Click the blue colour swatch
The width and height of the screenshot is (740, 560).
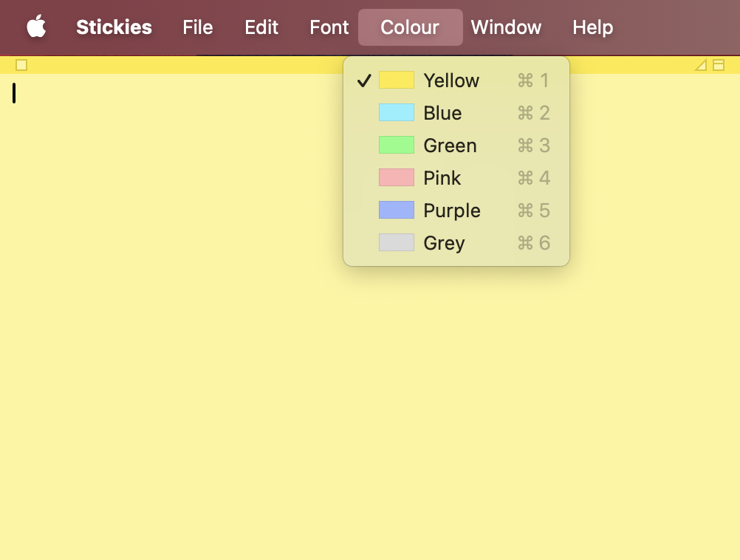click(x=397, y=112)
